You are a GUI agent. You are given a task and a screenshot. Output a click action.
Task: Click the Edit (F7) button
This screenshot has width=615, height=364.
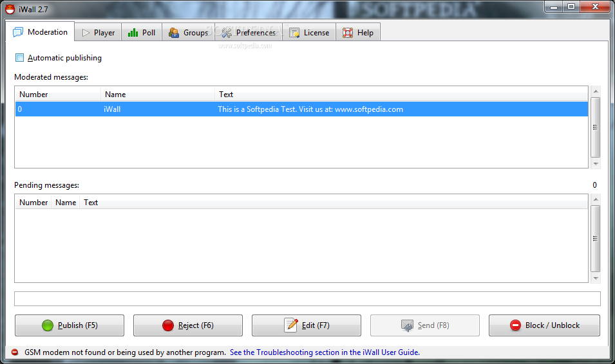click(x=307, y=325)
